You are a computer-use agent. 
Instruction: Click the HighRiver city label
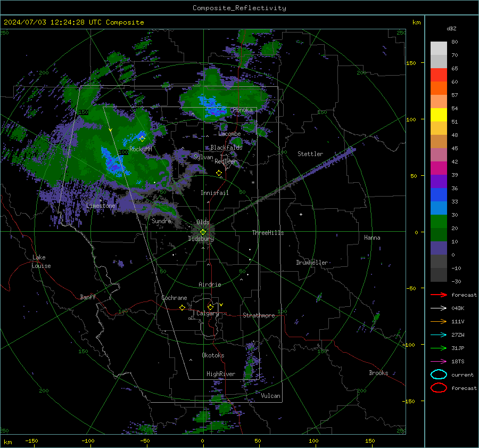coord(221,374)
